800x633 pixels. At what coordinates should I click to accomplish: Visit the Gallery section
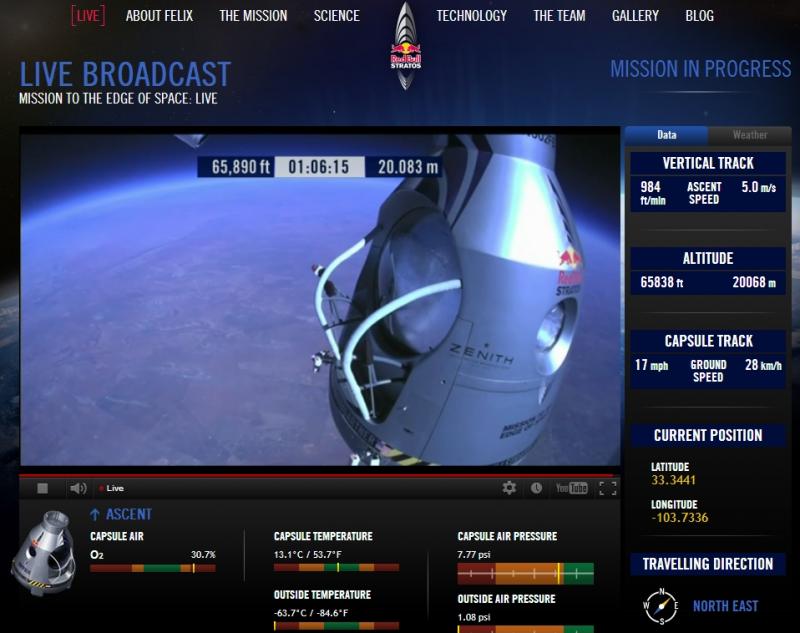(x=635, y=16)
